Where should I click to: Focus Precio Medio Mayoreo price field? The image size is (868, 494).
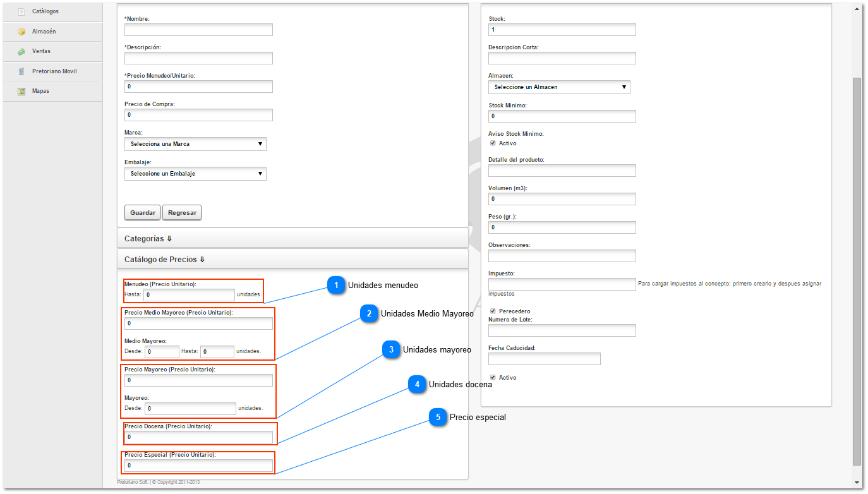(198, 323)
